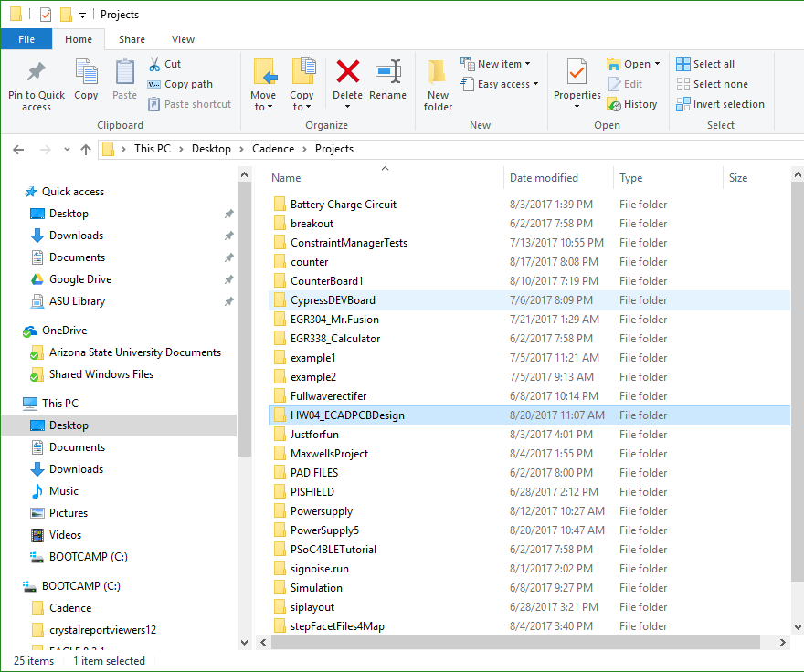
Task: Click the Forward navigation arrow
Action: click(45, 149)
